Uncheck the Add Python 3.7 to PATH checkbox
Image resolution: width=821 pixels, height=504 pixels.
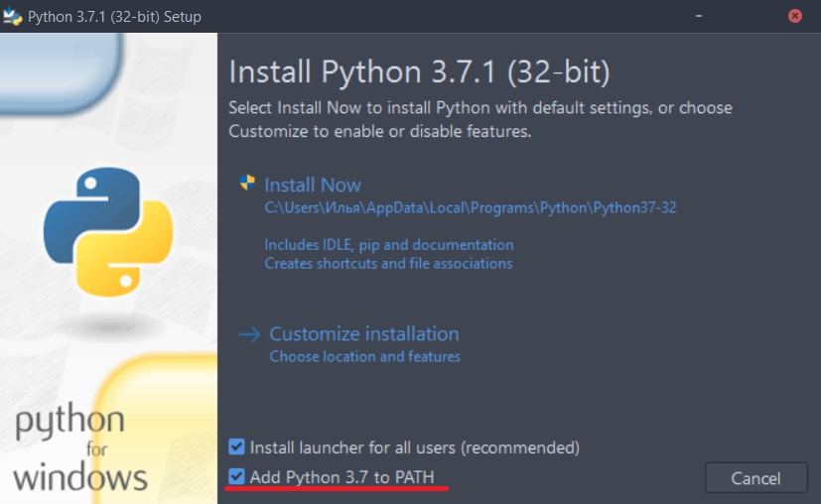[x=236, y=477]
